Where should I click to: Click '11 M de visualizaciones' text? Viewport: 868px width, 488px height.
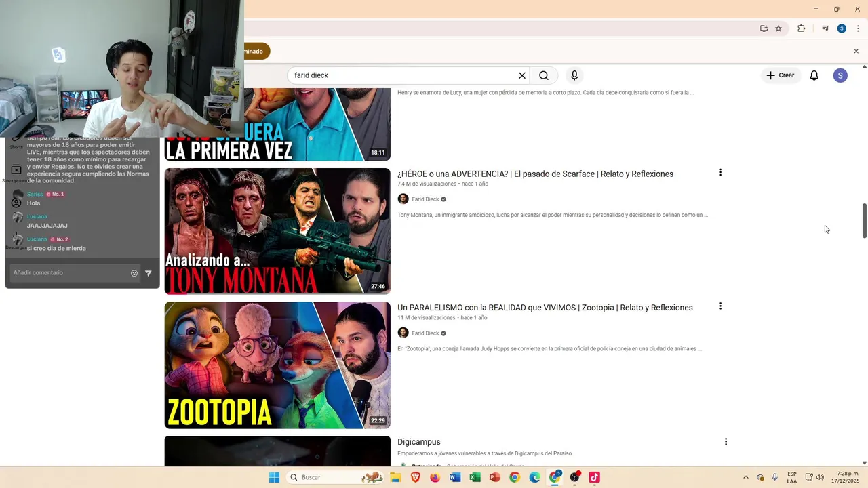click(426, 318)
